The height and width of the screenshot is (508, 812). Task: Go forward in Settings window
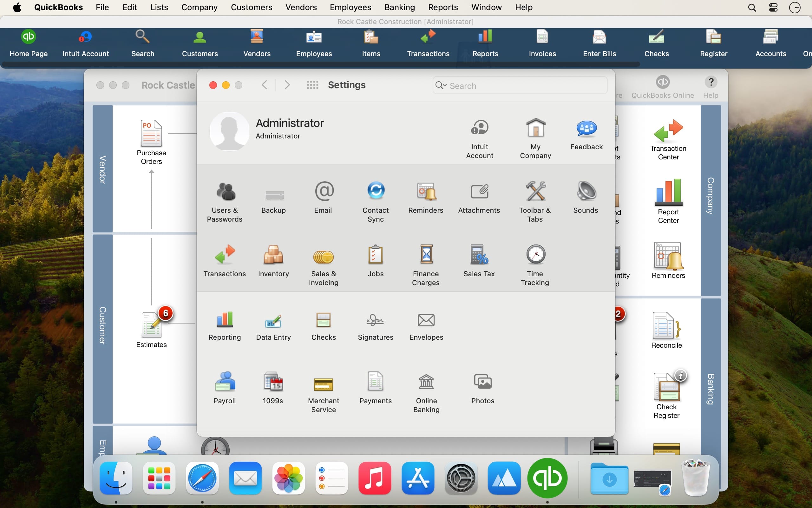click(x=287, y=85)
